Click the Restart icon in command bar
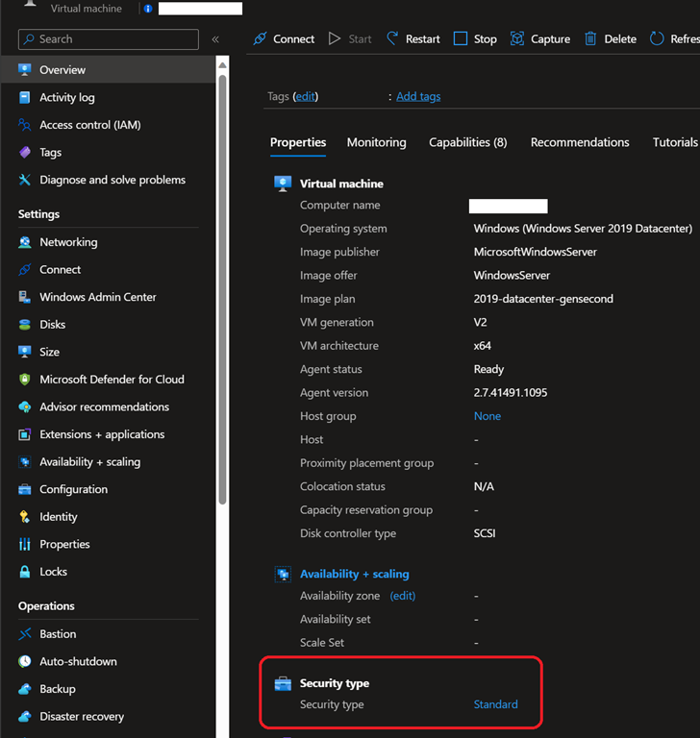This screenshot has height=738, width=700. [x=392, y=39]
